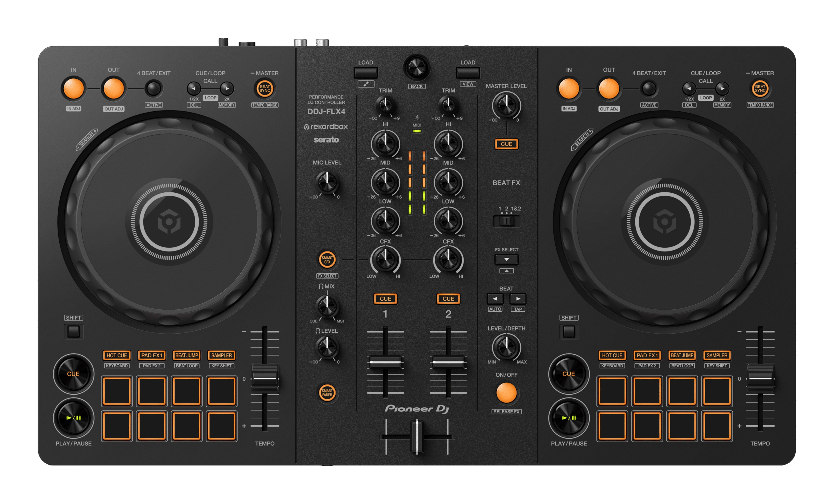Hit last bottom-row performance pad, left deck
The height and width of the screenshot is (504, 834).
pyautogui.click(x=221, y=426)
